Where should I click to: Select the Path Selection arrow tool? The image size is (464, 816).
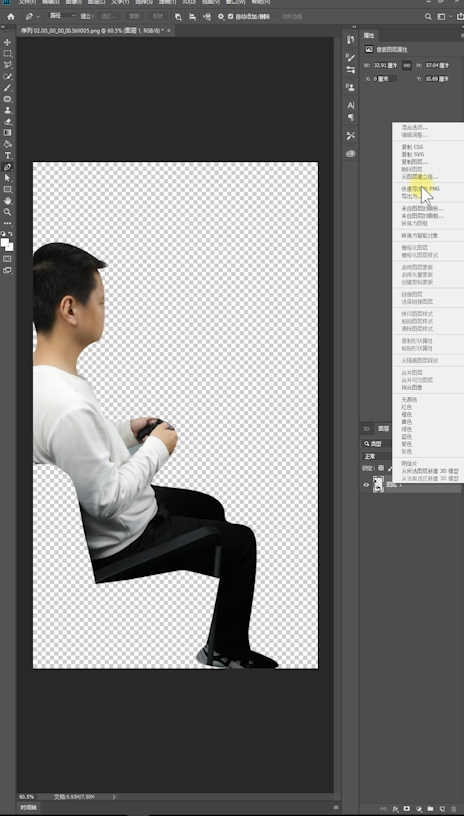(x=7, y=178)
